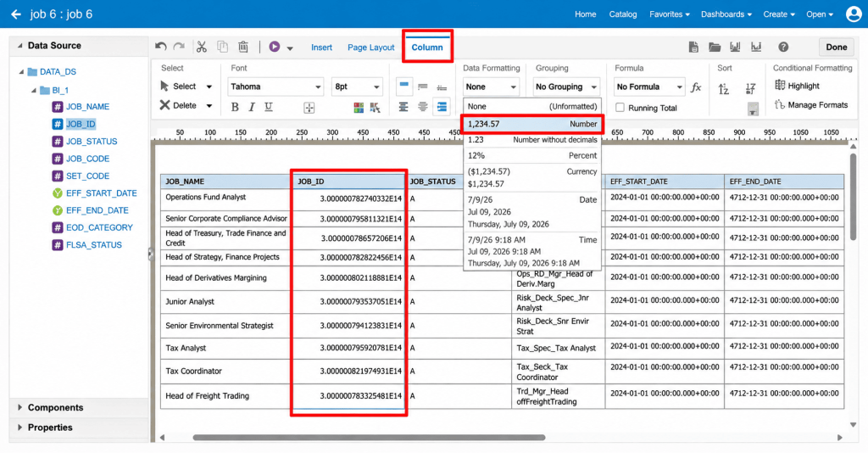Click the trash can delete icon
This screenshot has height=453, width=868.
point(243,47)
